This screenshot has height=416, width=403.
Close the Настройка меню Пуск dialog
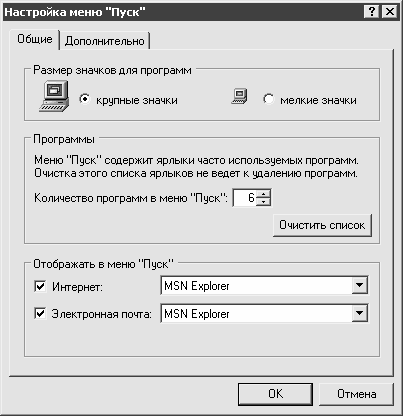[389, 12]
